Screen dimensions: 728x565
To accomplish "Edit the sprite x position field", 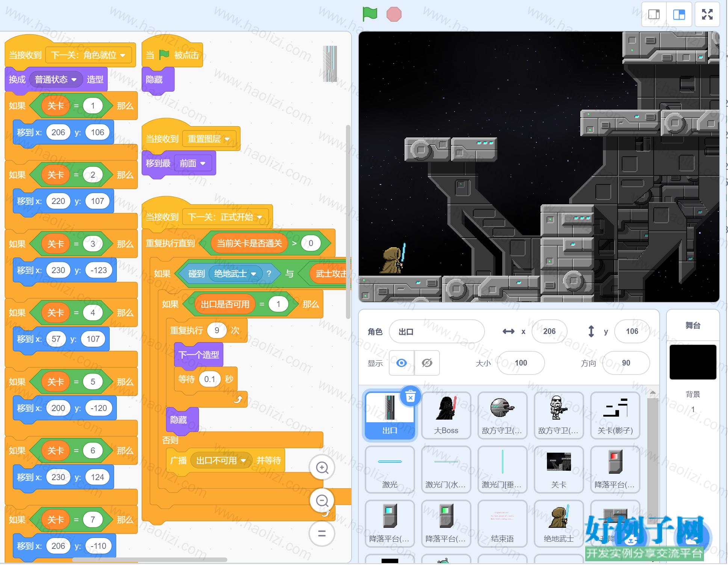I will click(549, 331).
